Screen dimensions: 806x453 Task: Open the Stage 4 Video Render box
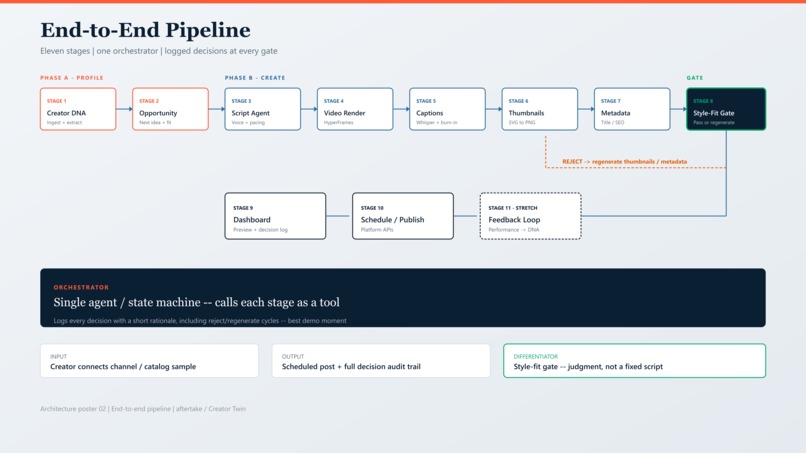tap(355, 109)
